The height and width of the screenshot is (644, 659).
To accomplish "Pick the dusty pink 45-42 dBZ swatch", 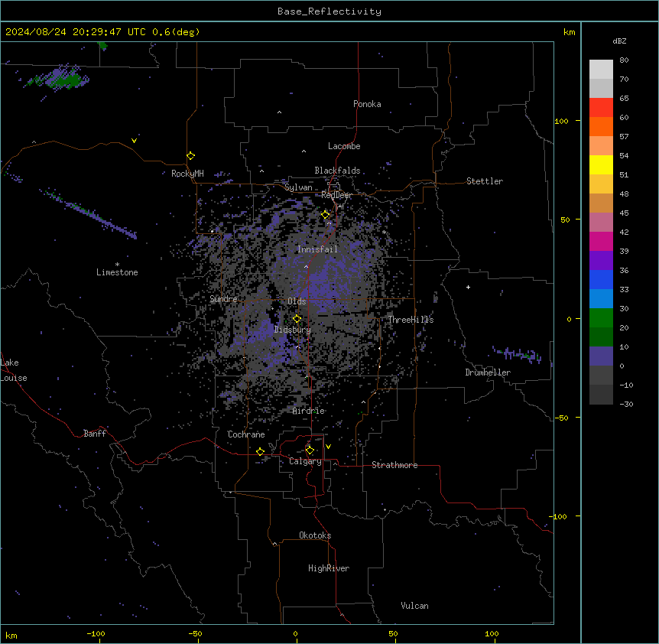I will click(x=601, y=223).
